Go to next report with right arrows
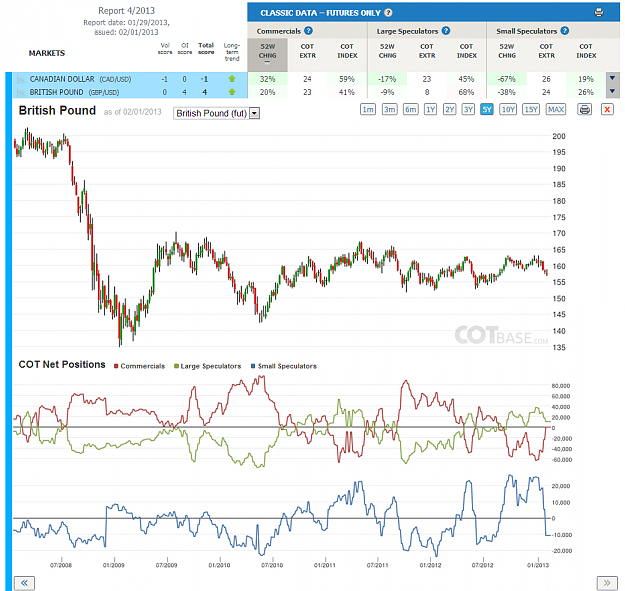Image resolution: width=625 pixels, height=591 pixels. click(x=607, y=583)
